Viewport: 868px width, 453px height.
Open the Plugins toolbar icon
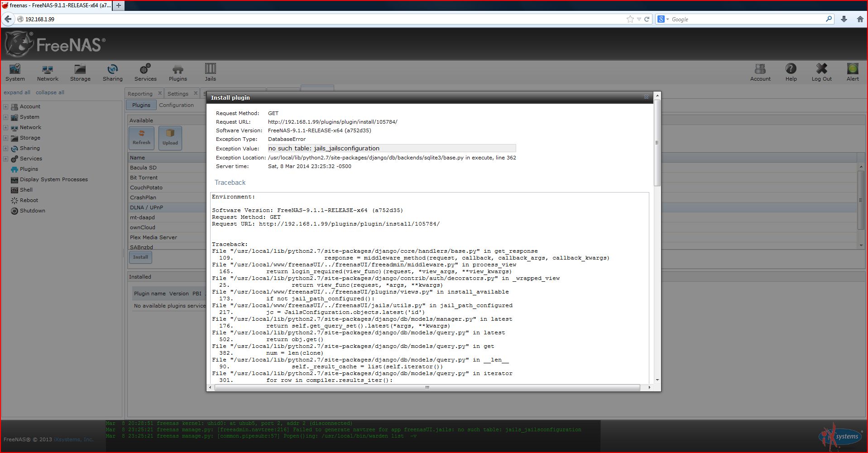coord(178,72)
